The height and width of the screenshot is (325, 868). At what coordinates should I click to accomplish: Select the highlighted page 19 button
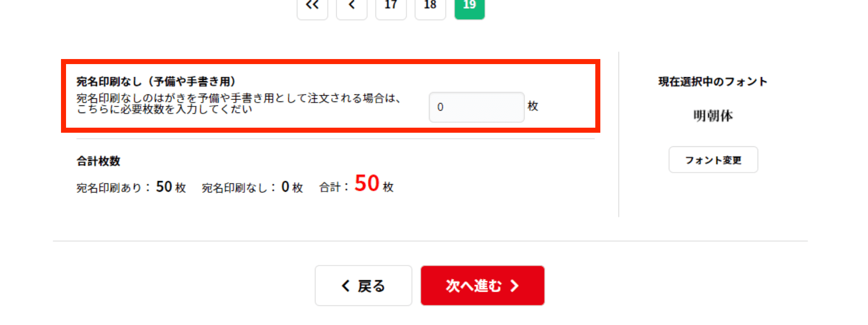470,7
